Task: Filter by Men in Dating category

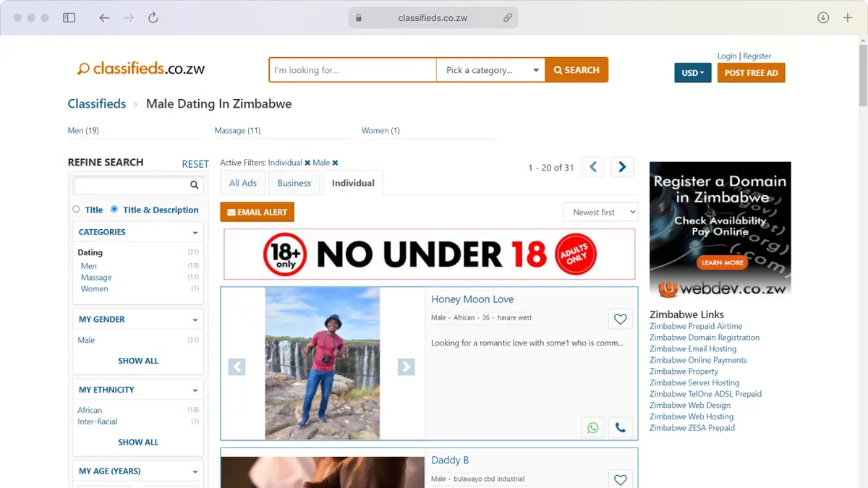Action: [89, 266]
